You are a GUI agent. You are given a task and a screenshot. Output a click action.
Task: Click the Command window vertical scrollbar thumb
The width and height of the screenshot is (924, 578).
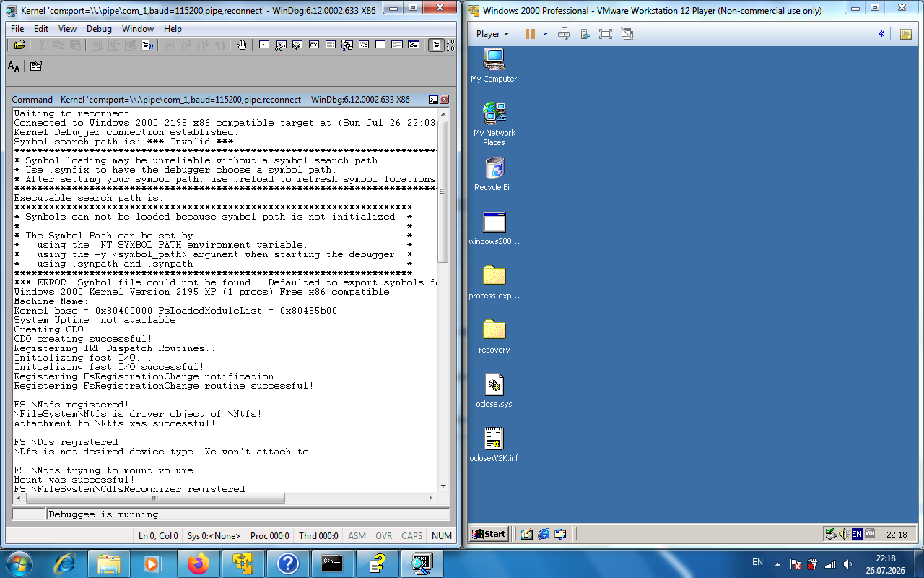(x=443, y=191)
